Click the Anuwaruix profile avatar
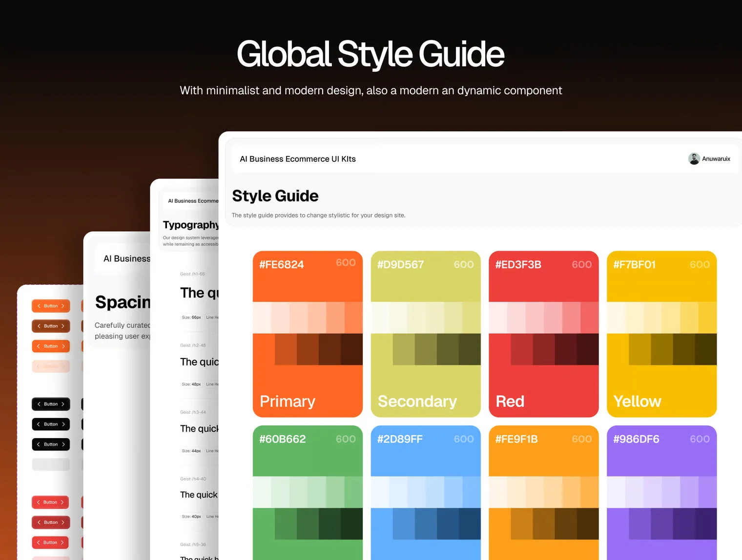 (x=694, y=159)
